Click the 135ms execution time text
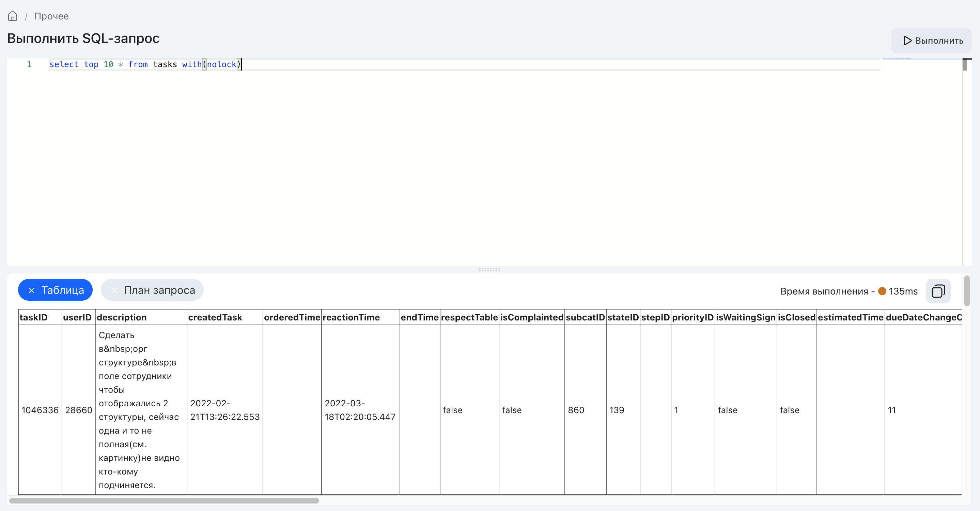The height and width of the screenshot is (511, 980). 903,291
